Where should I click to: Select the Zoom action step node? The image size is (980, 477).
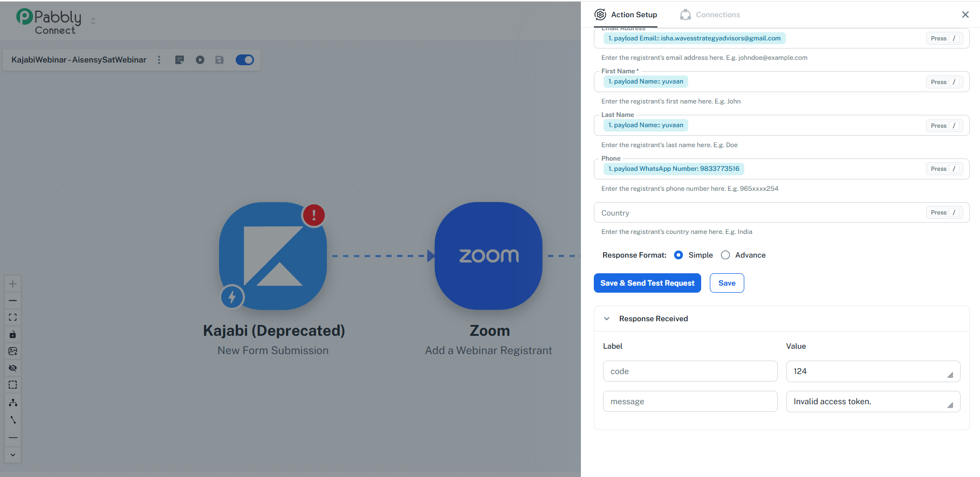pos(489,256)
